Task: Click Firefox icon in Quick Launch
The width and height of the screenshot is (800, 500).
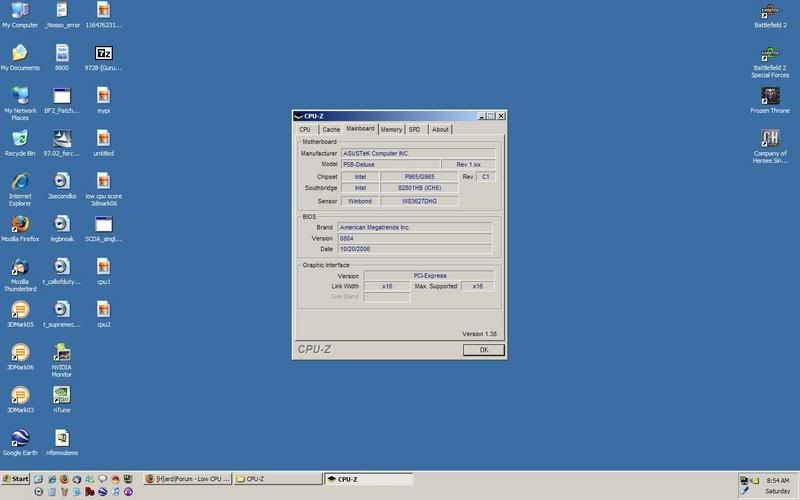Action: (64, 479)
